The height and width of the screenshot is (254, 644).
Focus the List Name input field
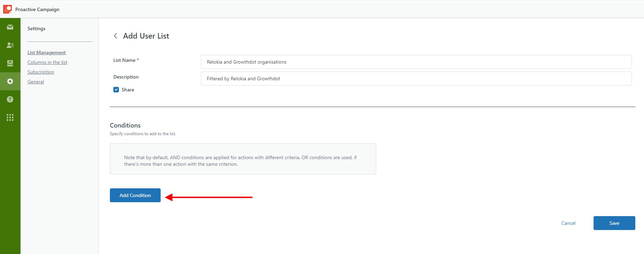point(416,62)
